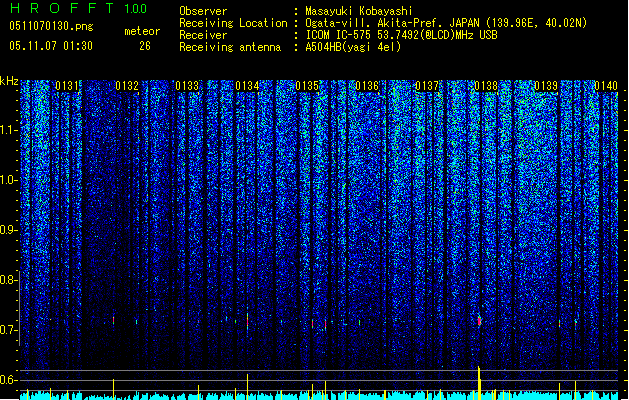Click the 0135 time marker
The image size is (629, 400).
pyautogui.click(x=307, y=86)
